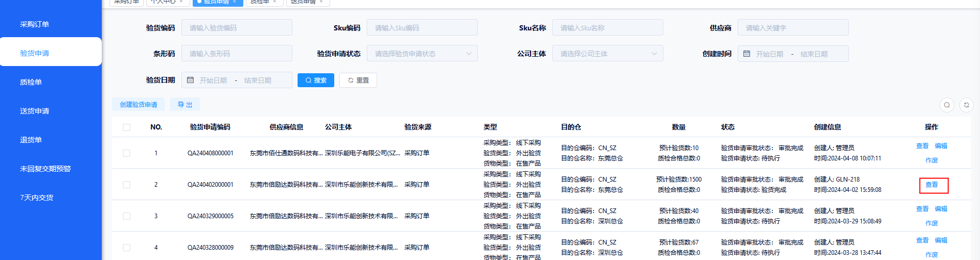
Task: Click the 导出 export button
Action: pyautogui.click(x=185, y=105)
